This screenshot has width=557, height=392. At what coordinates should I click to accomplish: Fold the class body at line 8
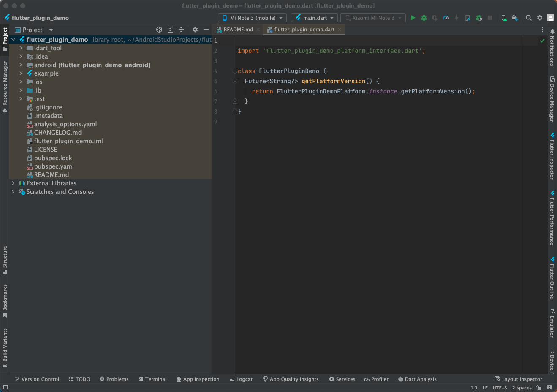[x=235, y=112]
